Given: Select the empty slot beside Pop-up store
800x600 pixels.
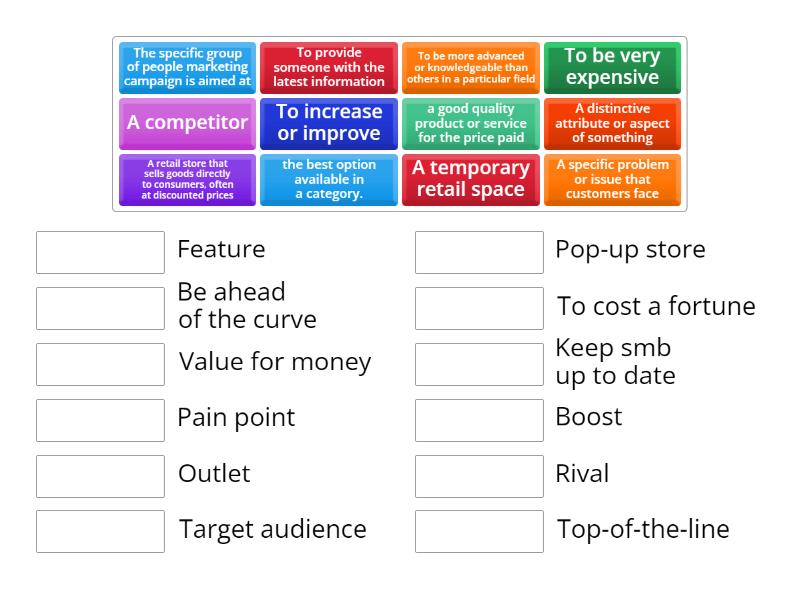Looking at the screenshot, I should point(479,252).
